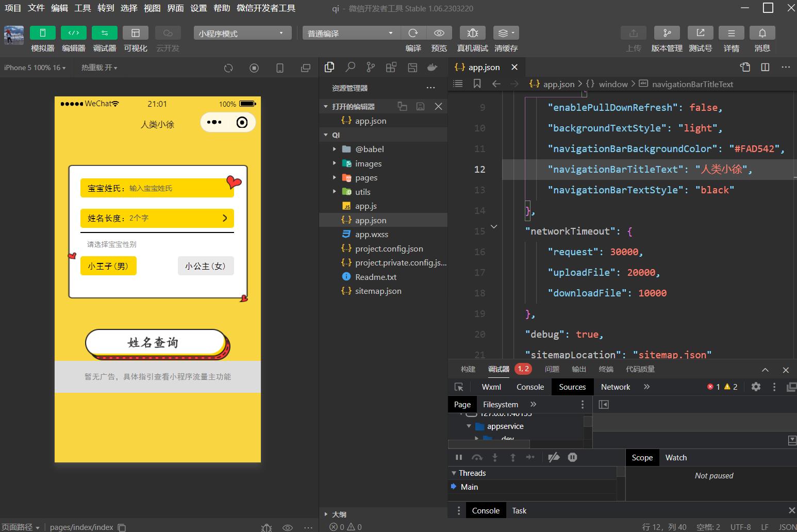
Task: Toggle the bookmark icon in breadcrumb bar
Action: [477, 84]
